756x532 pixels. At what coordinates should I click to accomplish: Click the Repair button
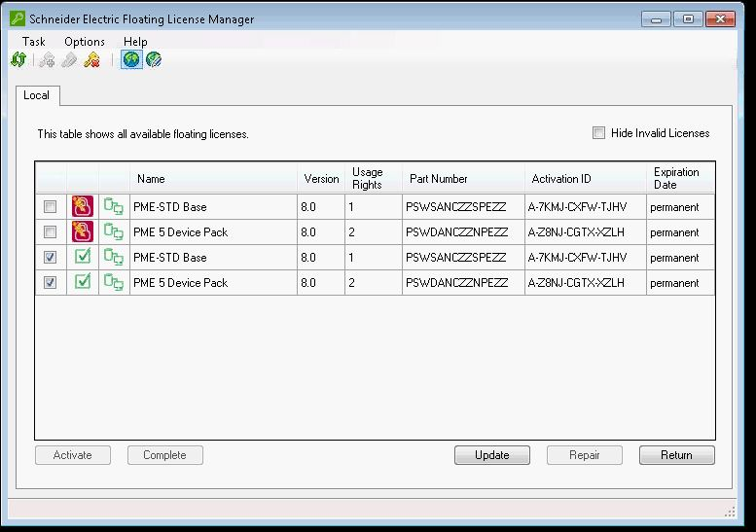coord(585,455)
